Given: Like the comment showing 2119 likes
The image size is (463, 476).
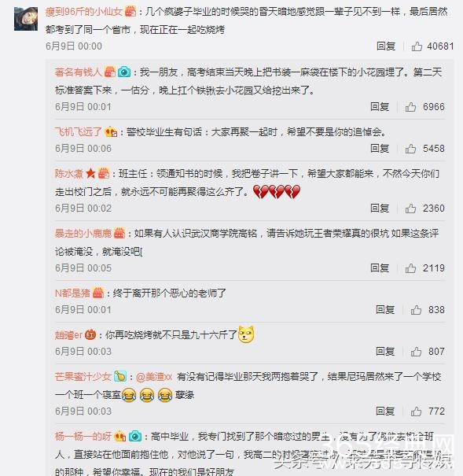Looking at the screenshot, I should pyautogui.click(x=410, y=268).
